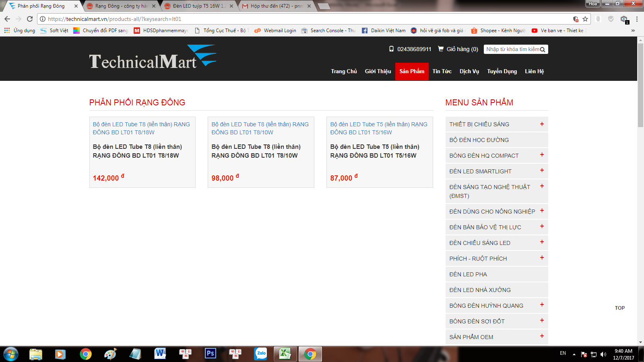Expand the BÓNG ĐÈN HUỲNH QUANG category
This screenshot has width=644, height=362.
click(542, 304)
